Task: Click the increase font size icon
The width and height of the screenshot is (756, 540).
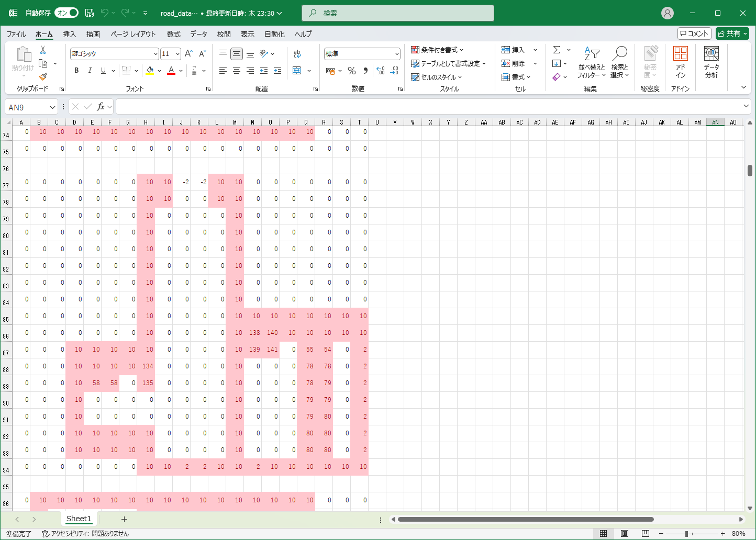Action: (188, 53)
